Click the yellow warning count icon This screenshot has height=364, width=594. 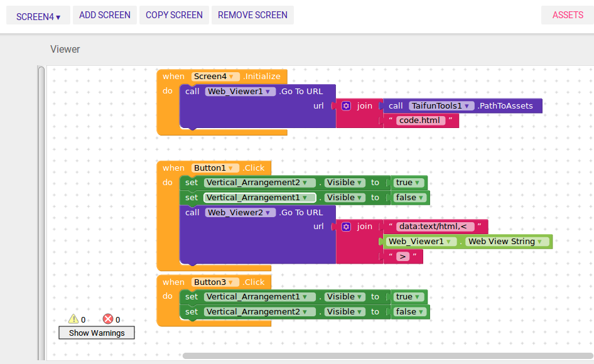tap(75, 319)
